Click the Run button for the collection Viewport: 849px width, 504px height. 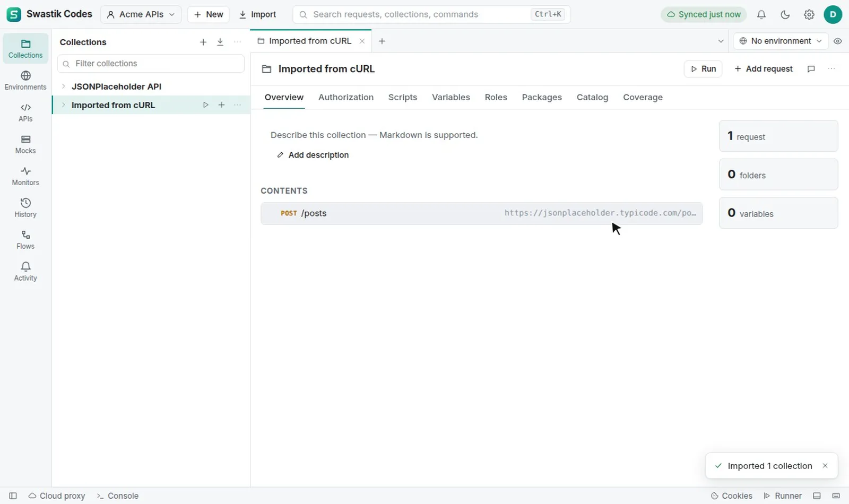703,69
